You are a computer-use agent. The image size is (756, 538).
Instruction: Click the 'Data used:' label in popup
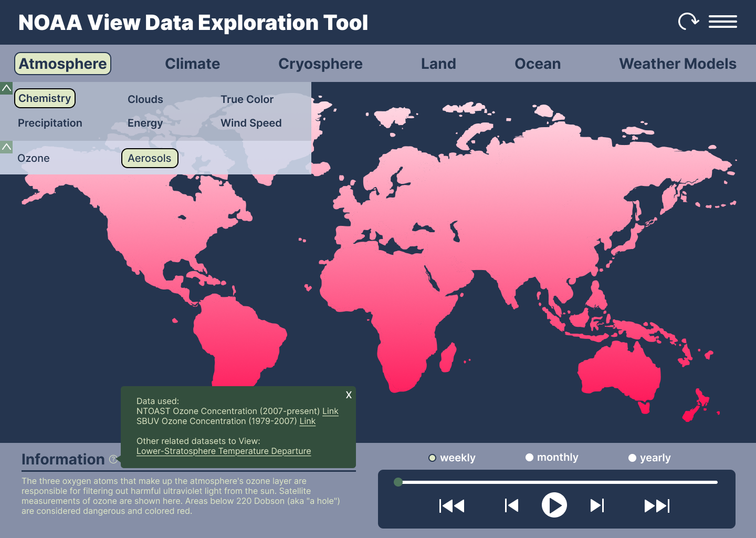tap(157, 401)
